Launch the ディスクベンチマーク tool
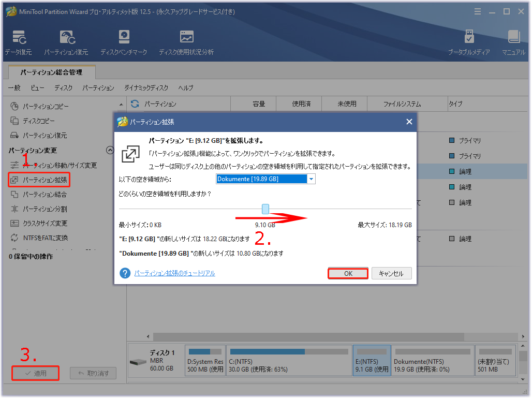 coord(124,42)
